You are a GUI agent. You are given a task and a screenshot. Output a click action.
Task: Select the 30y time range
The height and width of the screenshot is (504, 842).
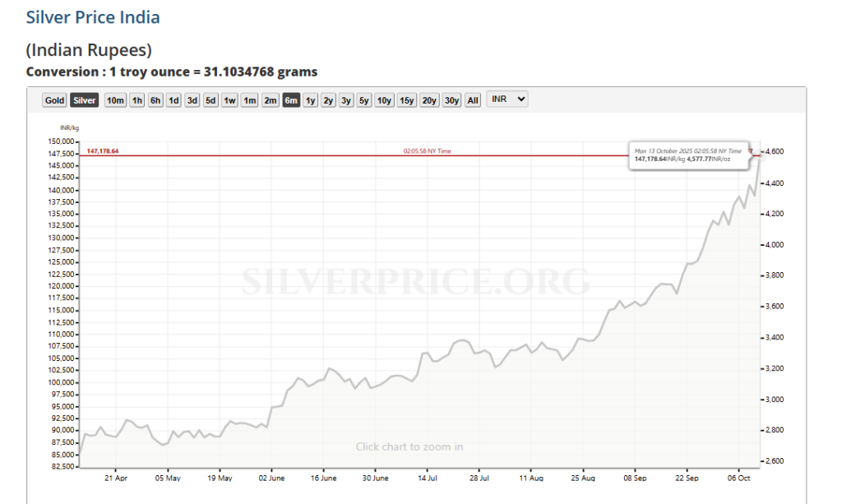451,100
